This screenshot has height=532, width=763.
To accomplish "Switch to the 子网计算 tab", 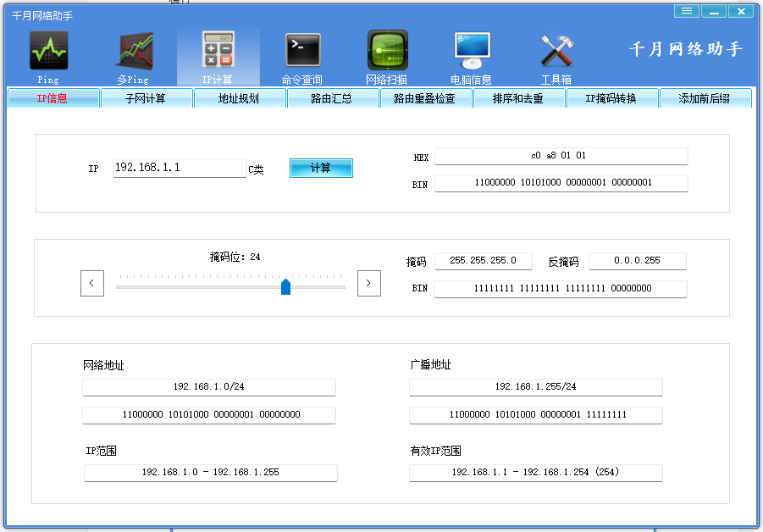I will click(x=147, y=97).
